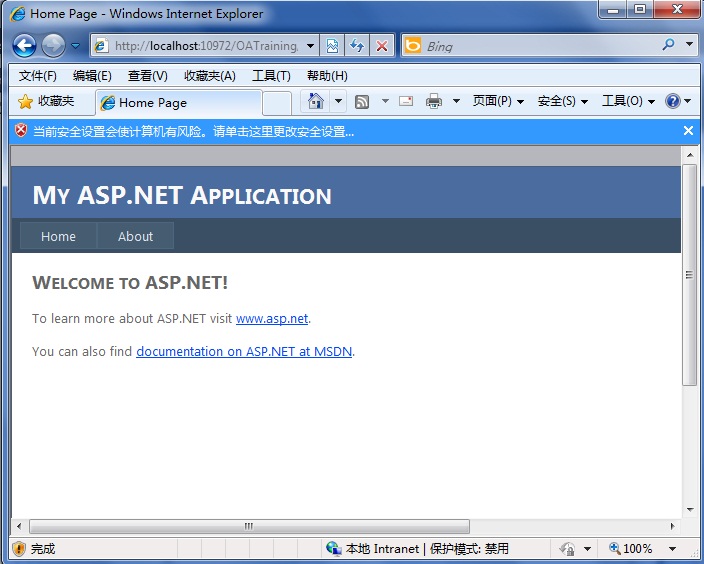Click the Internet Explorer title bar icon
Screen dimensions: 704x564
pyautogui.click(x=18, y=14)
